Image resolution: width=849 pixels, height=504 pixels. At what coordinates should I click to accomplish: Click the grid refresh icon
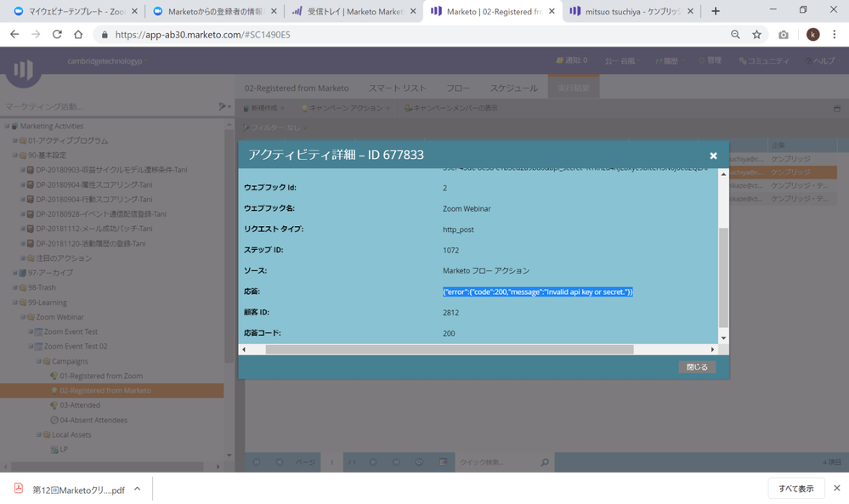(x=419, y=462)
